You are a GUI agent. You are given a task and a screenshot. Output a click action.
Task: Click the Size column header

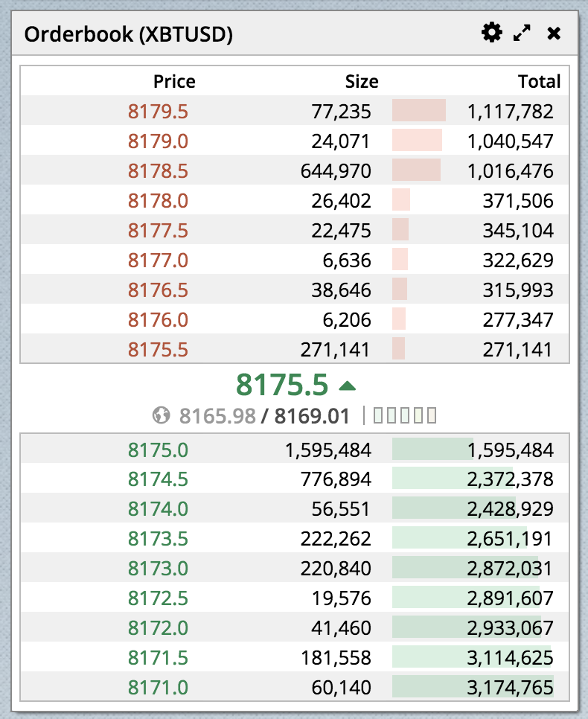(362, 81)
